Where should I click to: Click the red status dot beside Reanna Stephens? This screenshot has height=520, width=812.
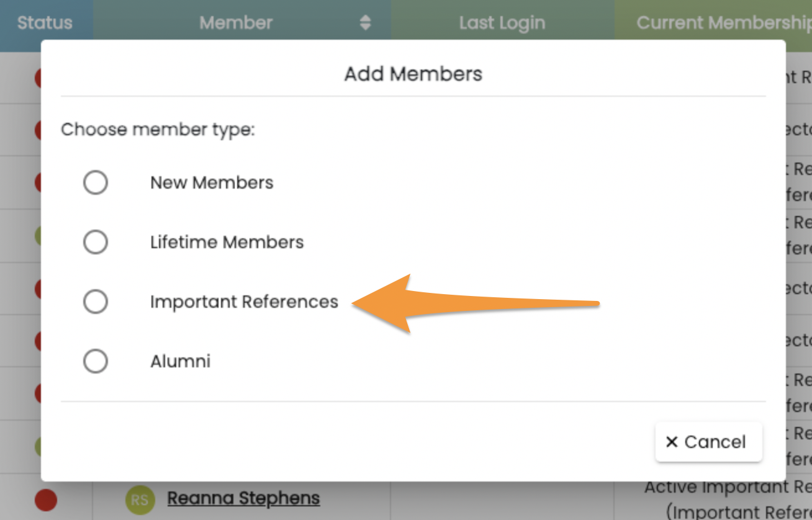(x=46, y=500)
